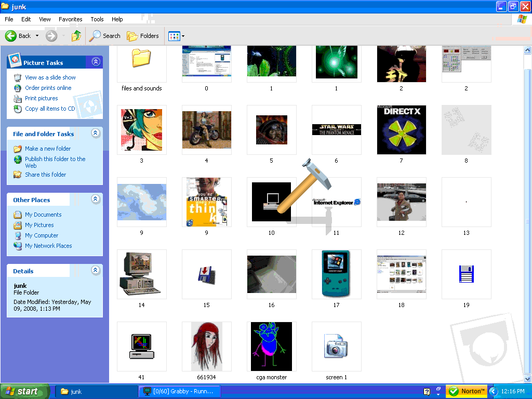This screenshot has height=399, width=532.
Task: Select the Game Boy thumbnail labeled 17
Action: [336, 274]
